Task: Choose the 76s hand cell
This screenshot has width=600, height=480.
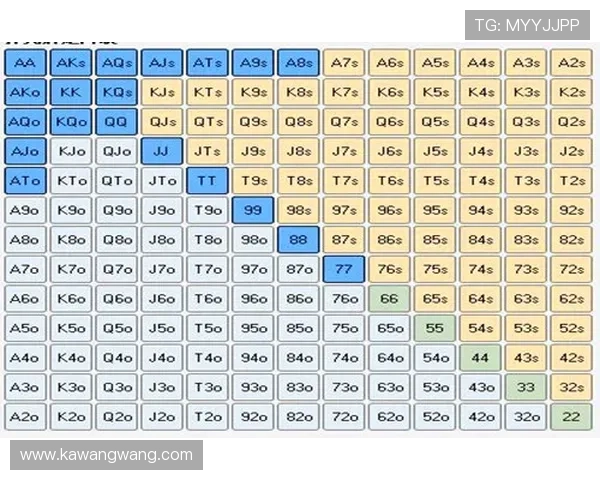Action: 389,270
